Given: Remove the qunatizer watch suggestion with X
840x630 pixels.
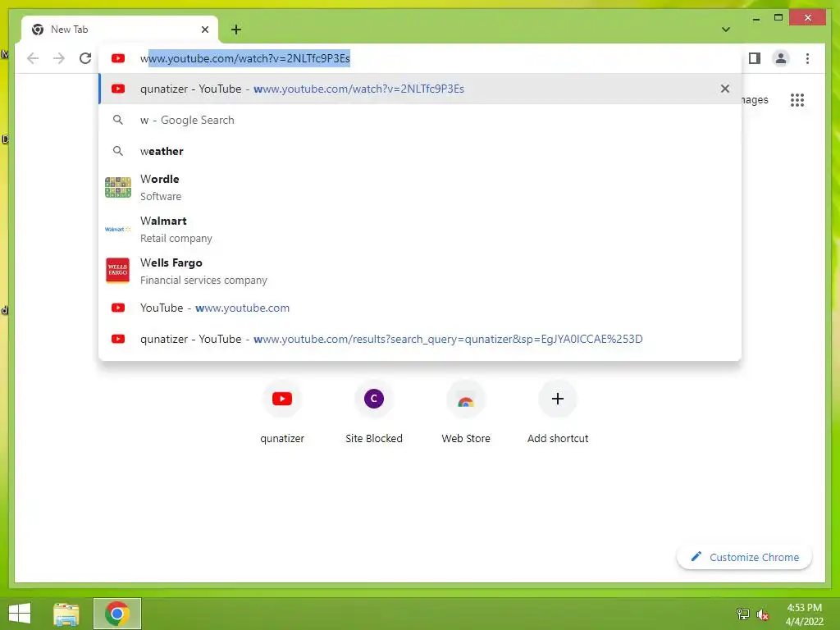Looking at the screenshot, I should tap(725, 89).
